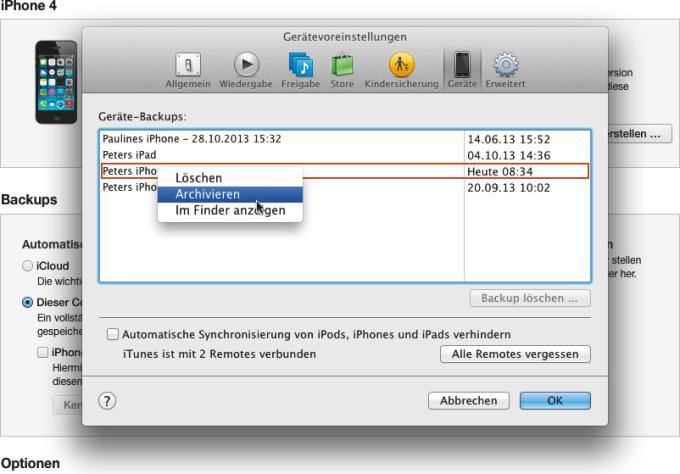680x474 pixels.
Task: Open the Kindersicherung preferences pane
Action: click(401, 70)
